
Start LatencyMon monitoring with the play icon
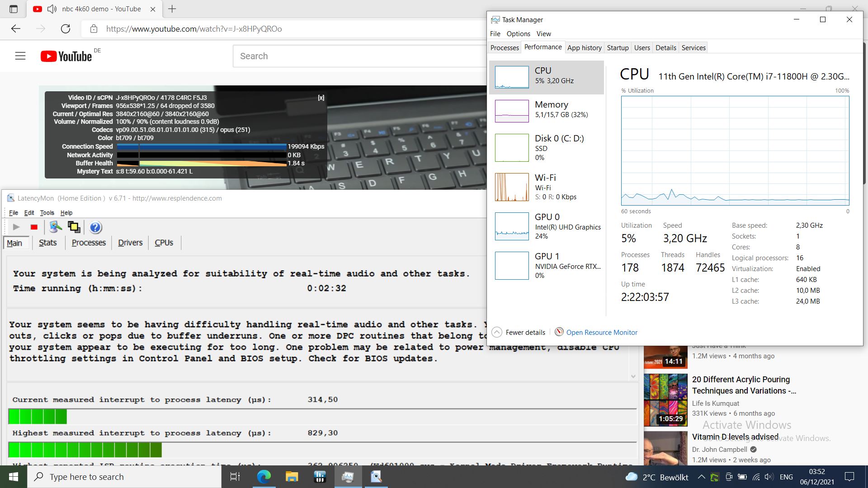pyautogui.click(x=16, y=227)
